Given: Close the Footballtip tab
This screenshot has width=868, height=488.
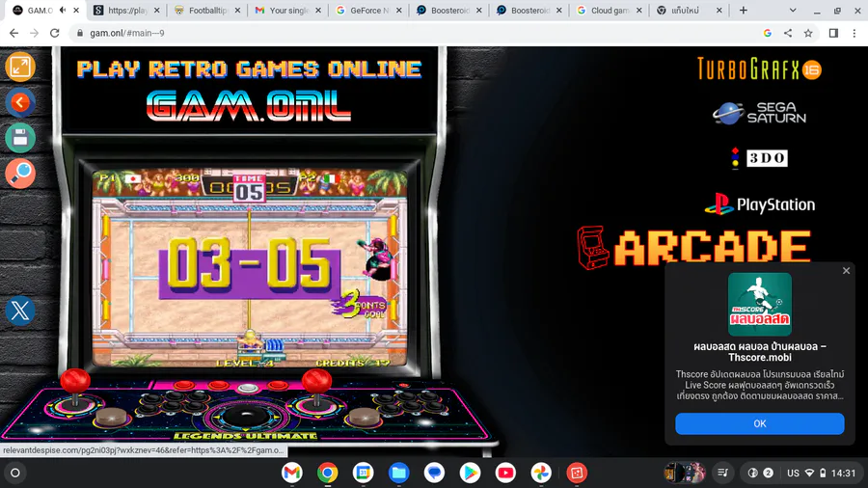Looking at the screenshot, I should coord(237,11).
